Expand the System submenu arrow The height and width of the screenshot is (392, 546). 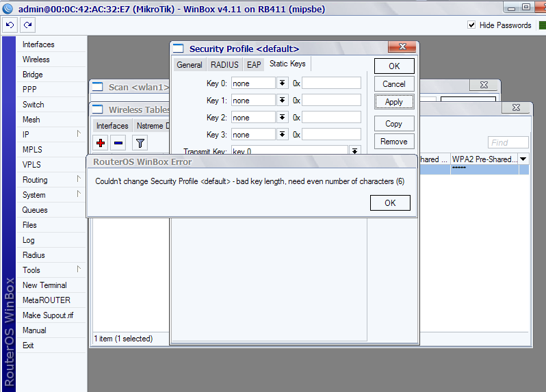(x=79, y=194)
